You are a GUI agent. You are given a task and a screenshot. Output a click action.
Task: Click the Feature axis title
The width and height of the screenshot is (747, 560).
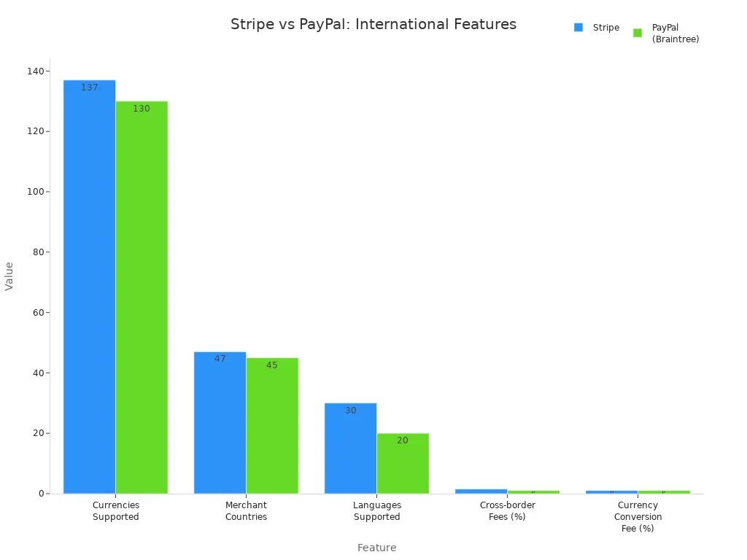[x=376, y=548]
